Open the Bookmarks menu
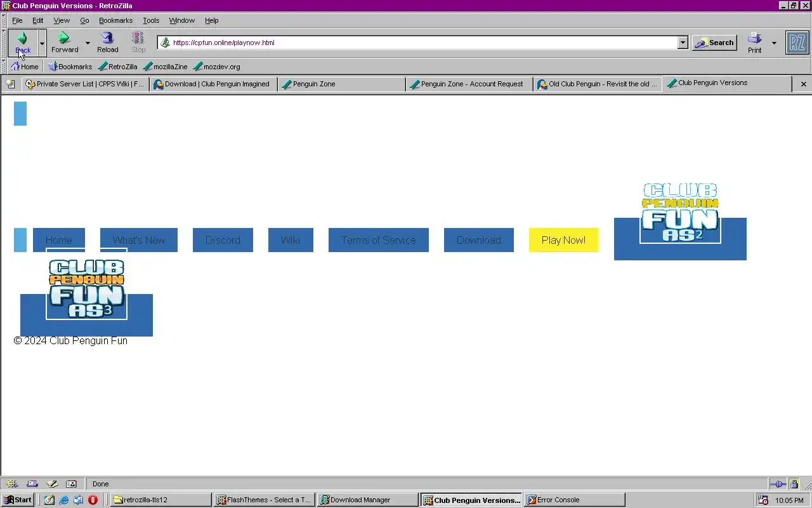Image resolution: width=812 pixels, height=508 pixels. point(115,20)
